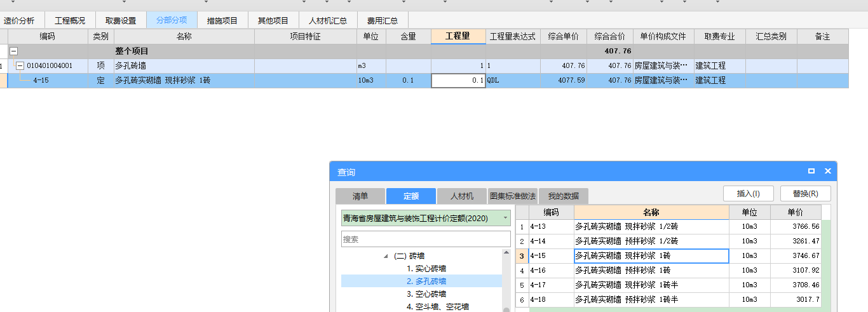Select the 分部分项 tab
This screenshot has width=868, height=312.
tap(172, 20)
